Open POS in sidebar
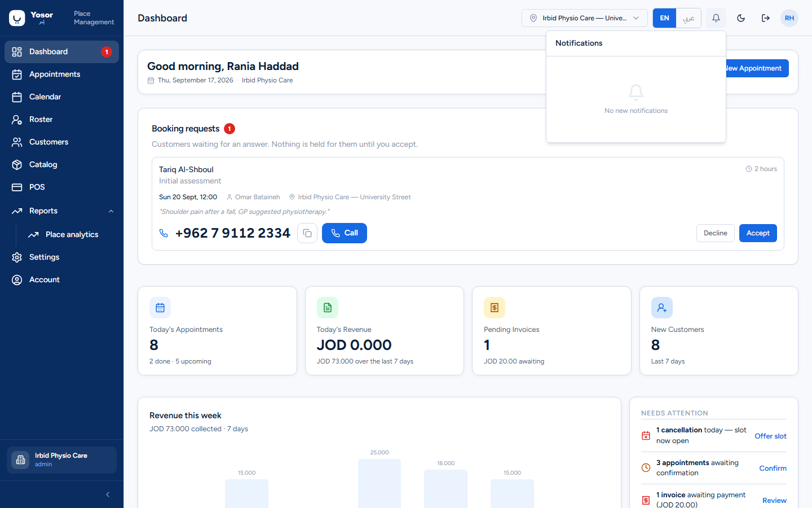 pos(62,187)
